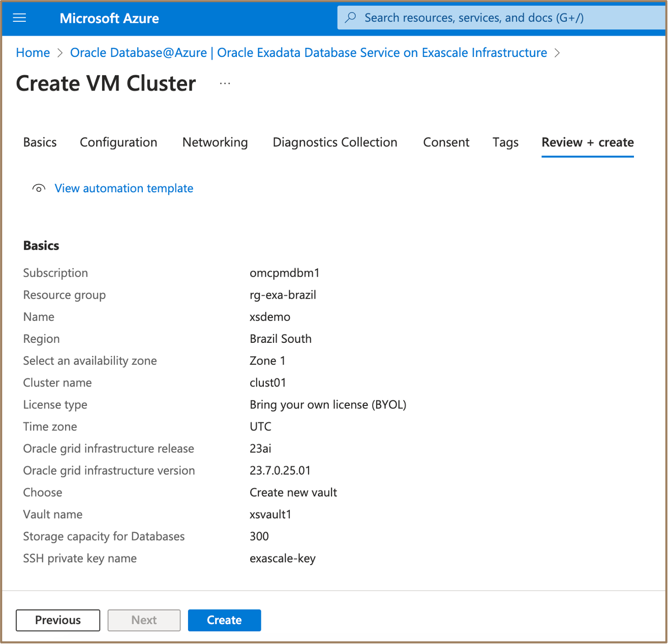Click Oracle grid infrastructure version label
This screenshot has width=668, height=644.
click(x=109, y=471)
